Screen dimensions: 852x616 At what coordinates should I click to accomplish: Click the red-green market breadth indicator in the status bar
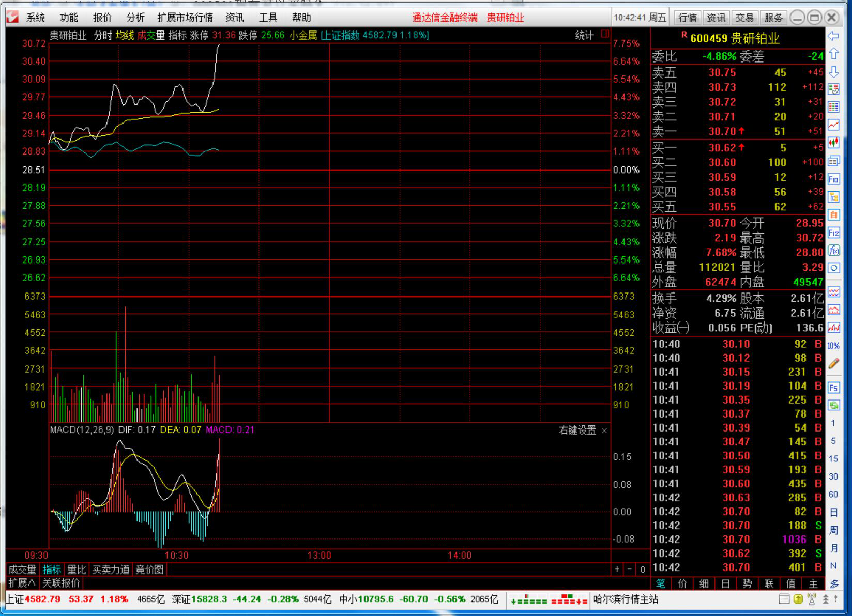(x=549, y=600)
